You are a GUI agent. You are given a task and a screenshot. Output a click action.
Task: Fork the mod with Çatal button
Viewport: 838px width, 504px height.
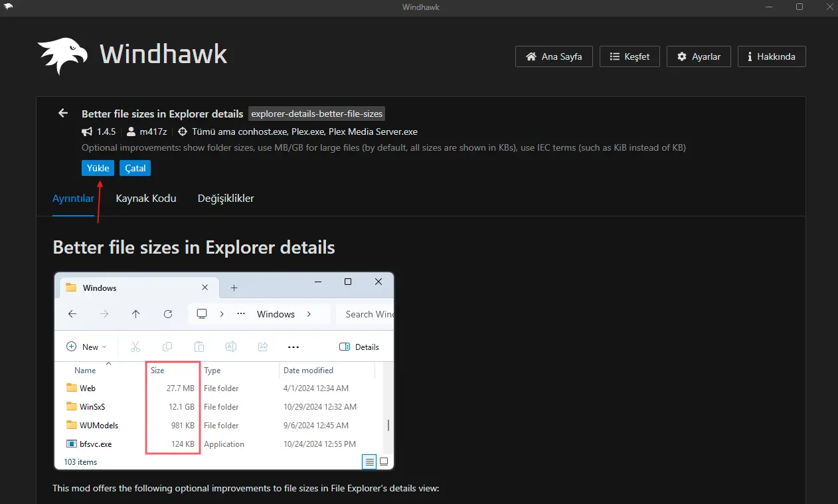[x=135, y=168]
